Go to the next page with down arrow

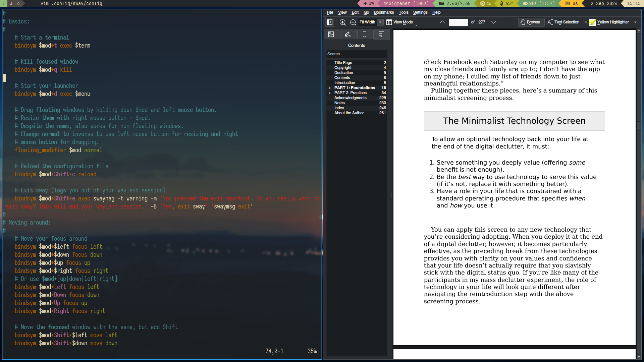(493, 22)
